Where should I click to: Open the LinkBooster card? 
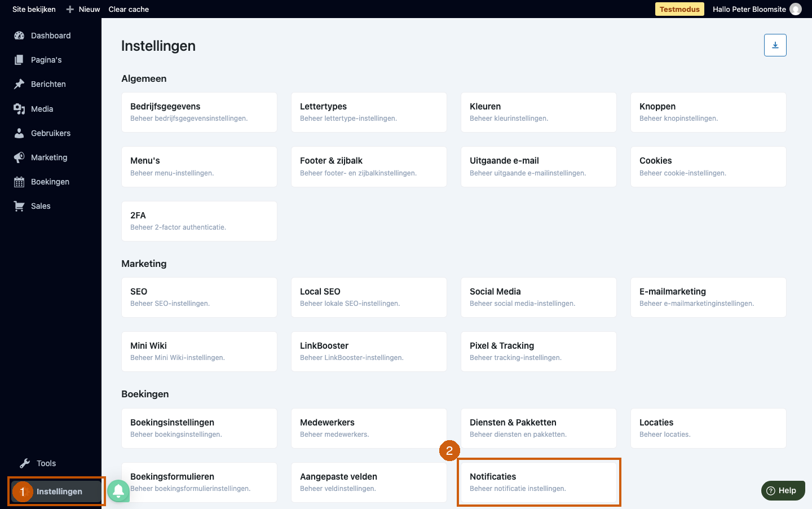(x=369, y=352)
